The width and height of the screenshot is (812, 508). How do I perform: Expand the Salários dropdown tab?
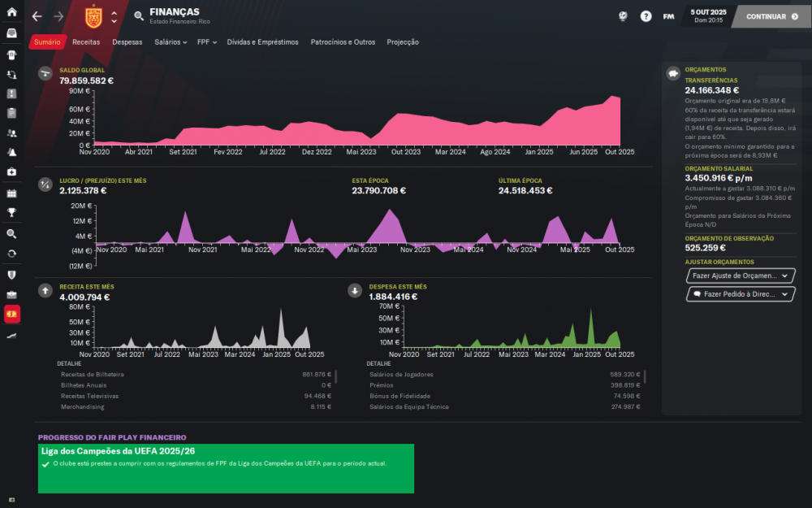pos(171,42)
